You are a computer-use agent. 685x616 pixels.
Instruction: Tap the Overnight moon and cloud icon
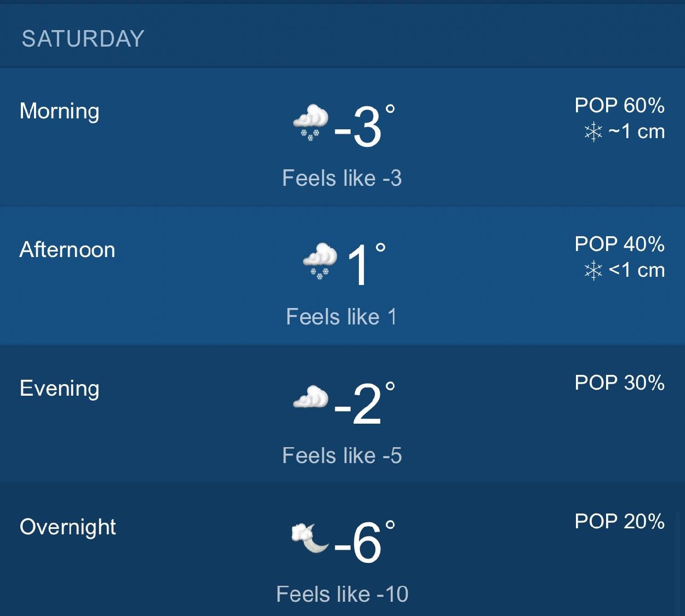[310, 538]
